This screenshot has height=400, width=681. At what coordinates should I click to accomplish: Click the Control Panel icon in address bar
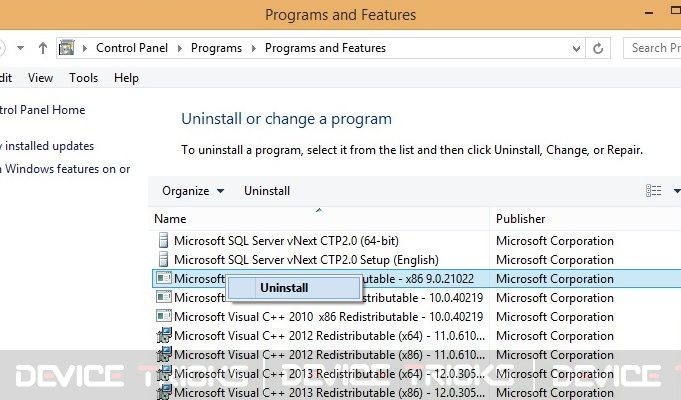click(x=67, y=48)
